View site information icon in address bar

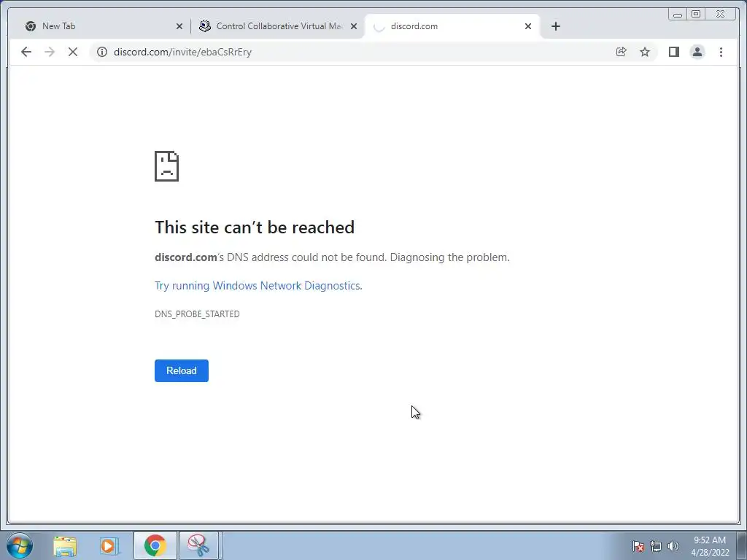pyautogui.click(x=102, y=52)
